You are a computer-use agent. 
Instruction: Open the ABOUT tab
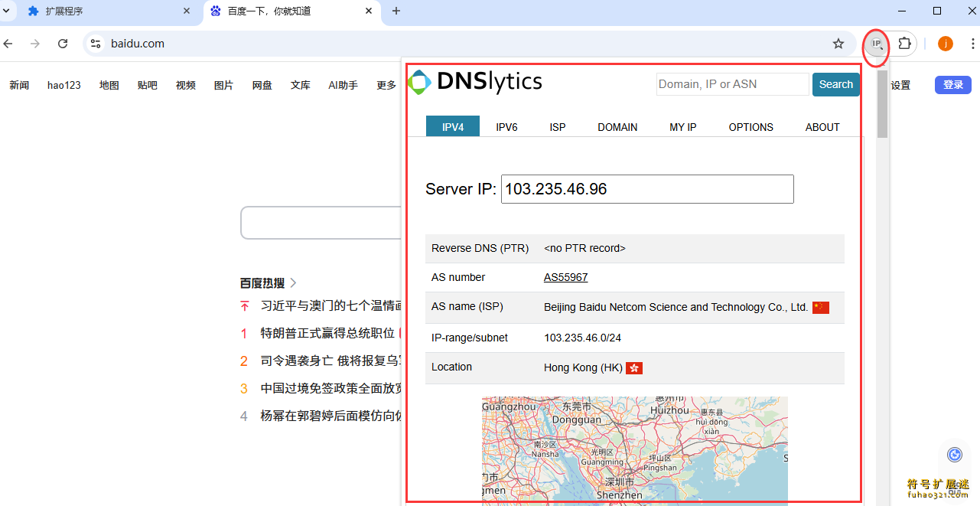822,127
